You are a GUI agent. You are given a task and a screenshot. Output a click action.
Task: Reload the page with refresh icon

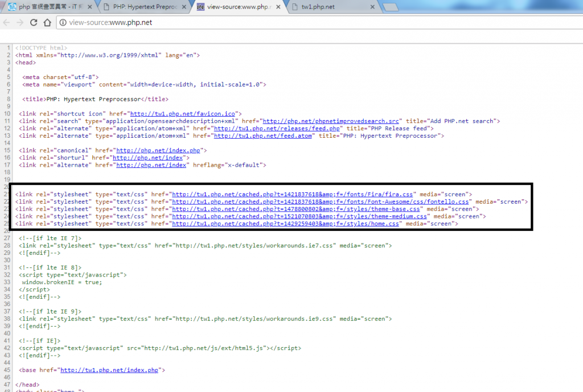click(34, 23)
